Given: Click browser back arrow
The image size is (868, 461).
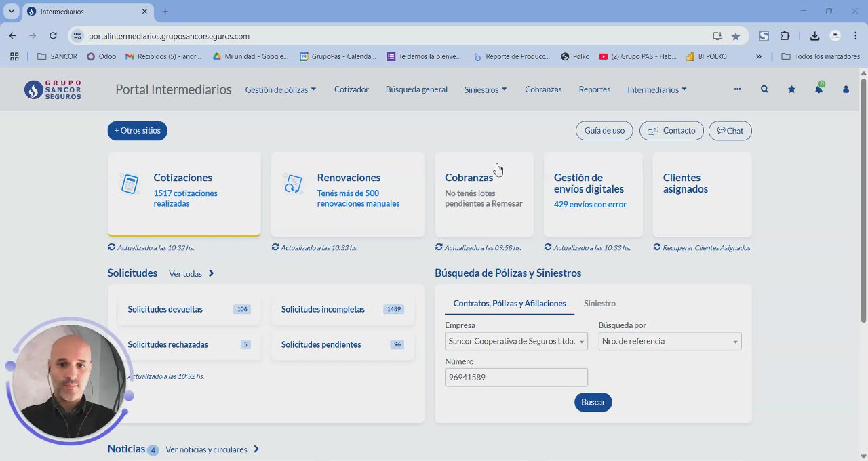Looking at the screenshot, I should 12,36.
